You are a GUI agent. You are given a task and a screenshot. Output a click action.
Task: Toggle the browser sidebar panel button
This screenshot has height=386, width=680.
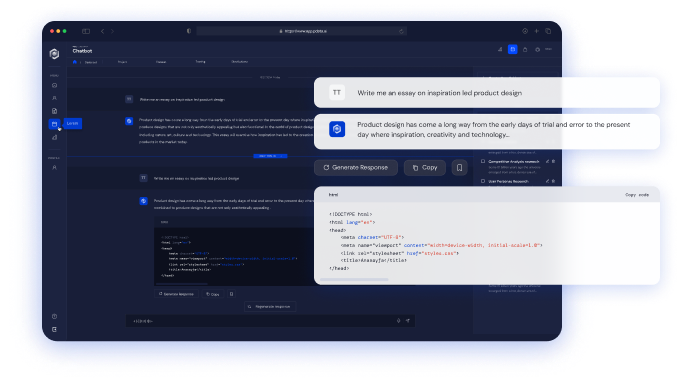(86, 31)
